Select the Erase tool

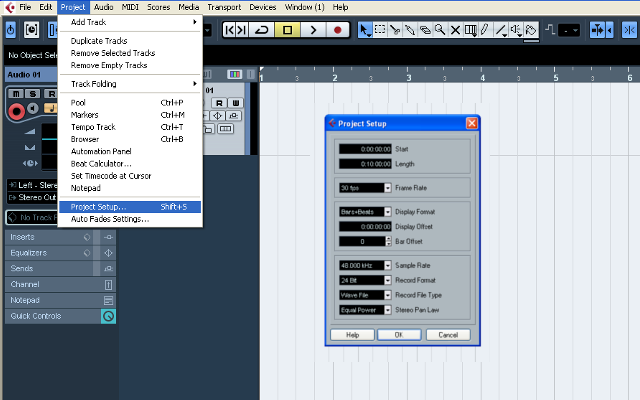click(425, 30)
